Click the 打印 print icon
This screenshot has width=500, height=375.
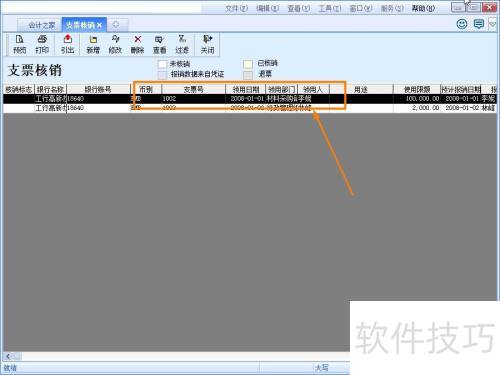(x=42, y=44)
